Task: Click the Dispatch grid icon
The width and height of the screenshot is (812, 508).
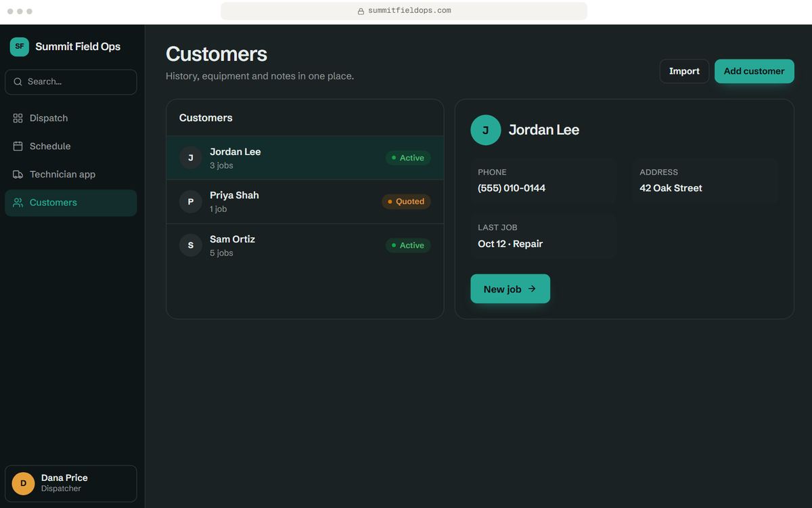Action: pyautogui.click(x=18, y=119)
